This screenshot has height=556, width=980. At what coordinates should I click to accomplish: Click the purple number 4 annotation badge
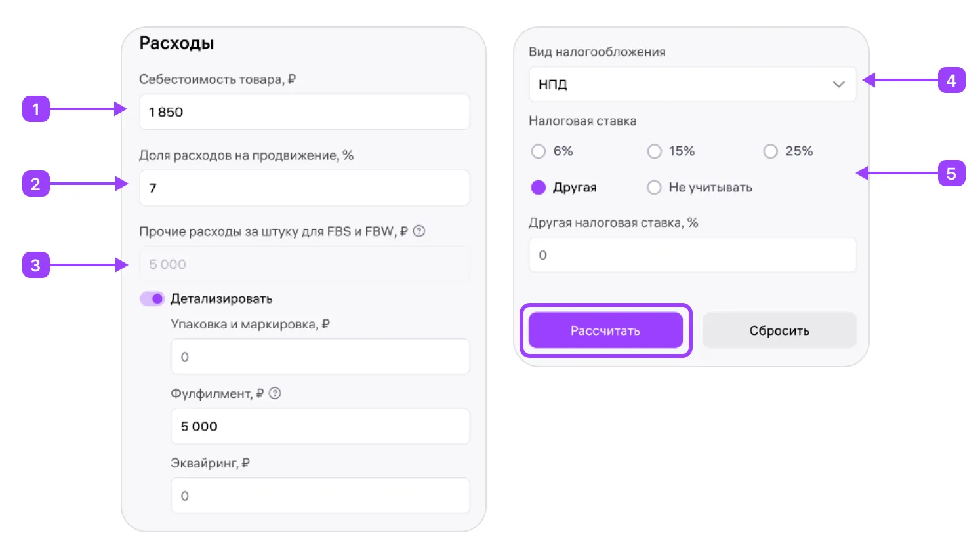[x=951, y=81]
